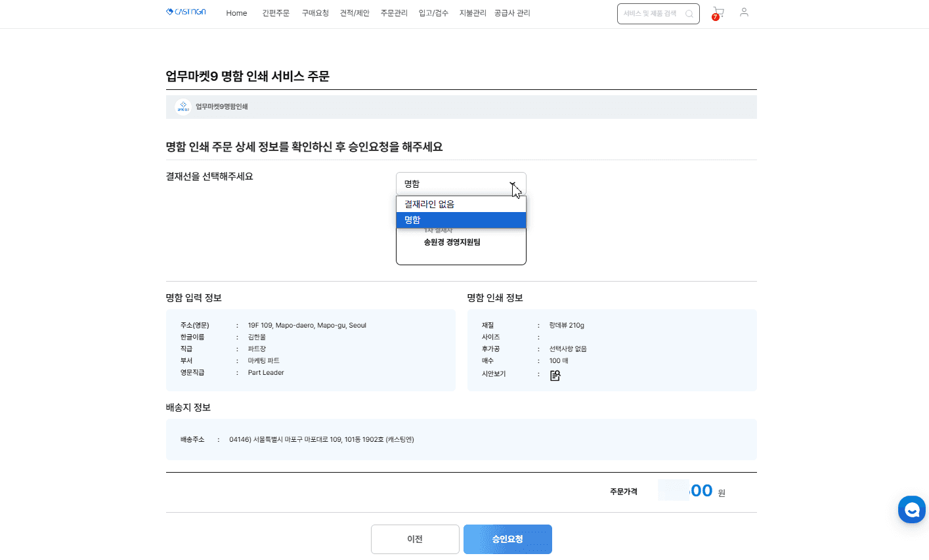Collapse the 결재선 dropdown arrow

tap(512, 184)
